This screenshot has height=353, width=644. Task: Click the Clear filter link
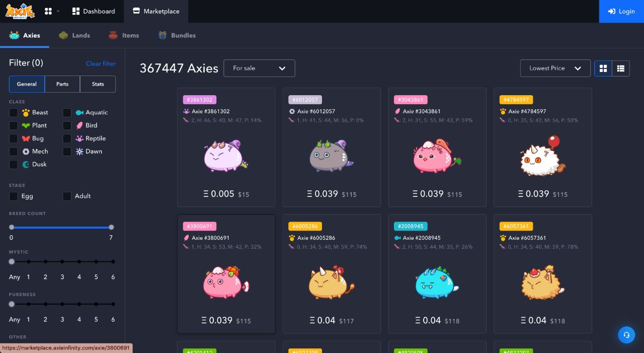(101, 63)
